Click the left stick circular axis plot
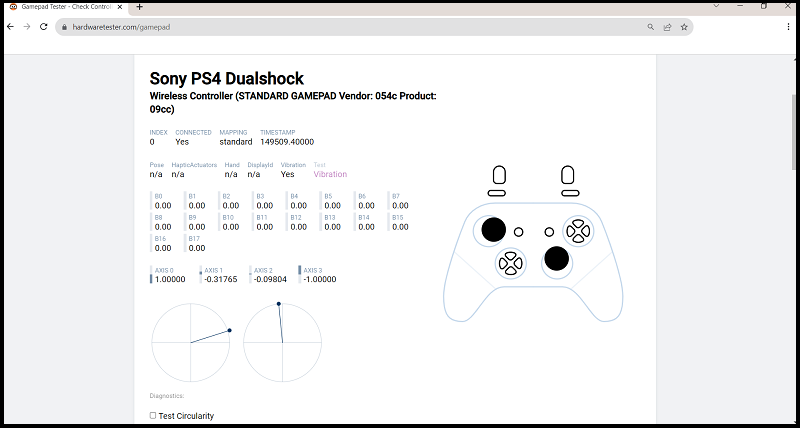The image size is (800, 428). (191, 342)
